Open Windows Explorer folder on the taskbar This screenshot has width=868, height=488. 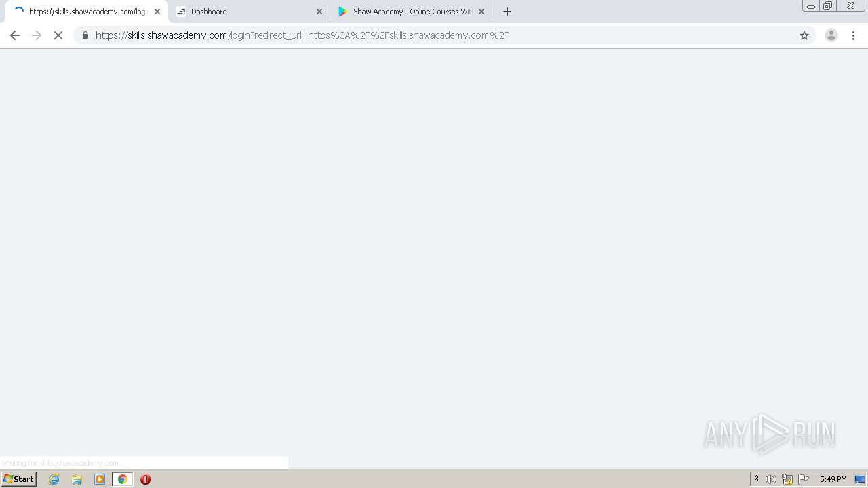pyautogui.click(x=77, y=479)
